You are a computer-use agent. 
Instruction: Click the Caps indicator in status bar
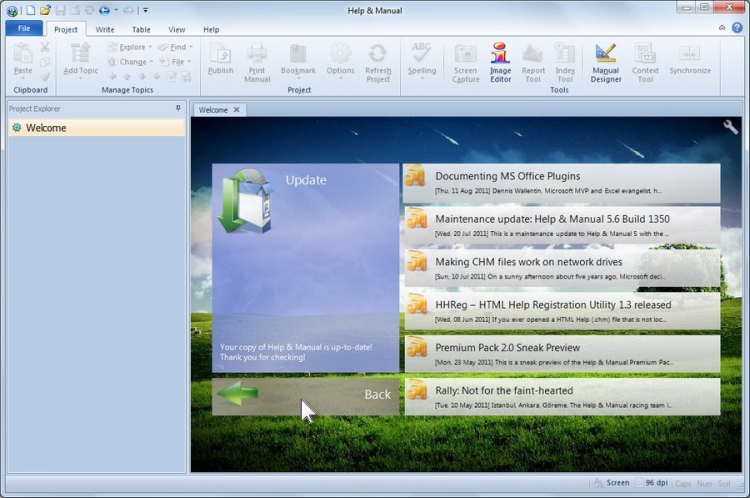683,484
